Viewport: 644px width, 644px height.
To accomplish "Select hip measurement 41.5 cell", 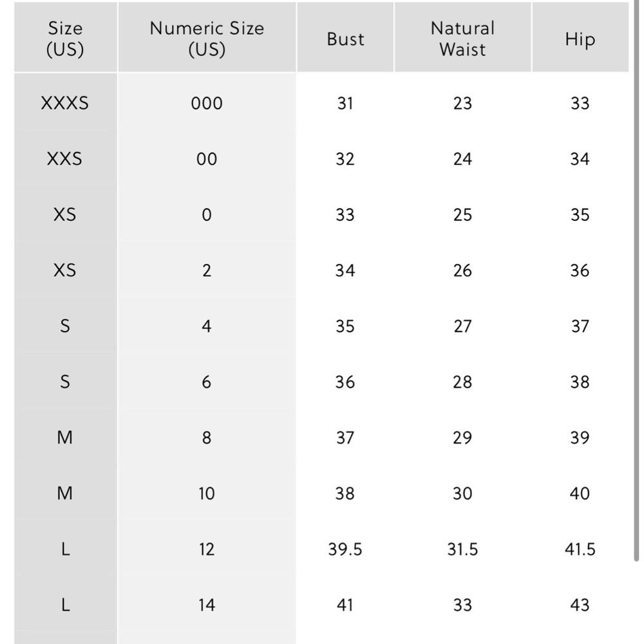I will click(580, 549).
